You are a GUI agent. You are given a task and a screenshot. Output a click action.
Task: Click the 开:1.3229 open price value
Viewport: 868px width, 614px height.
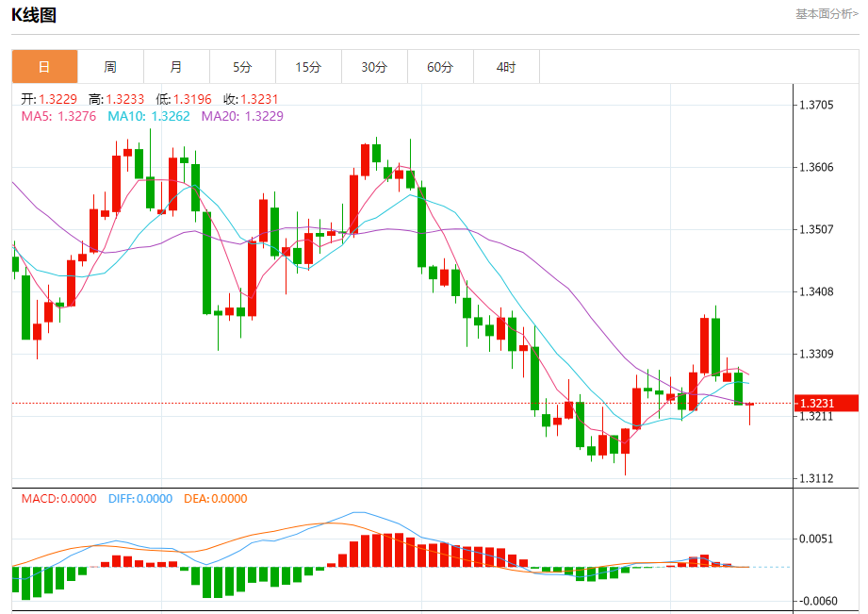click(x=49, y=99)
